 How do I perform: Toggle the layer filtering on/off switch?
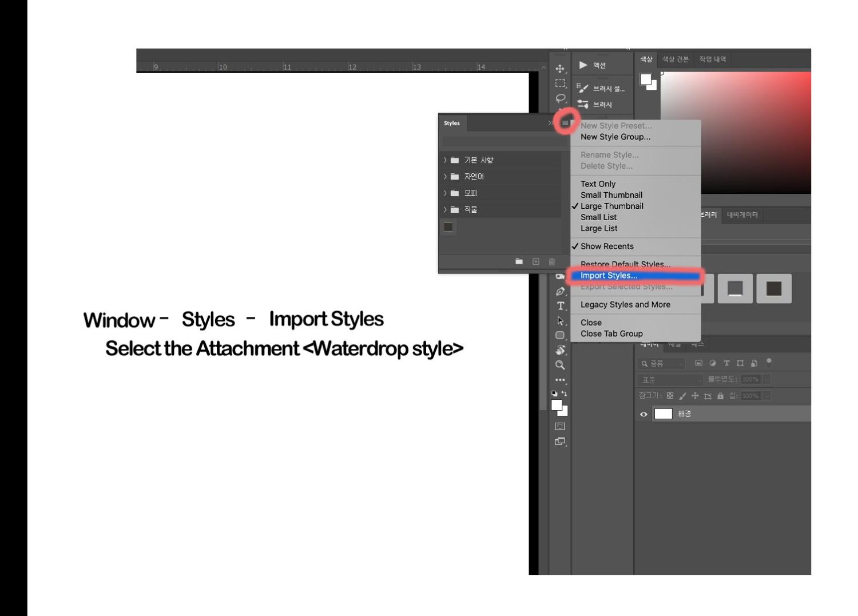769,362
